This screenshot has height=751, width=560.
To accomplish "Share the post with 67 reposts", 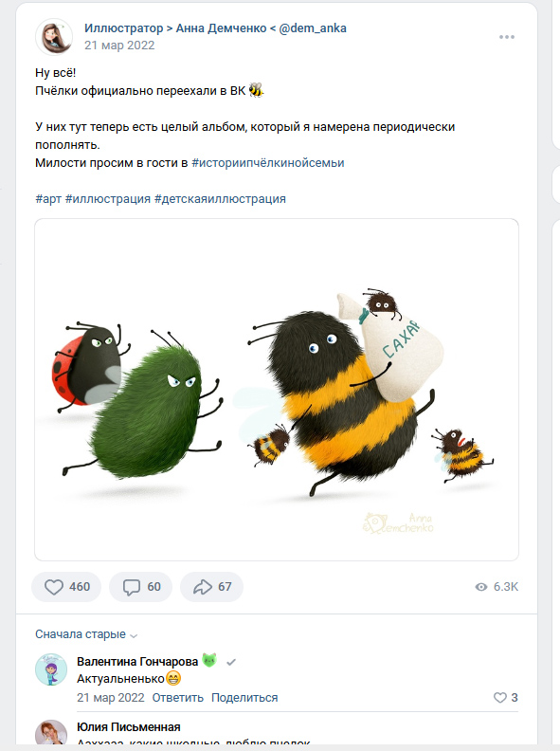I will tap(211, 587).
